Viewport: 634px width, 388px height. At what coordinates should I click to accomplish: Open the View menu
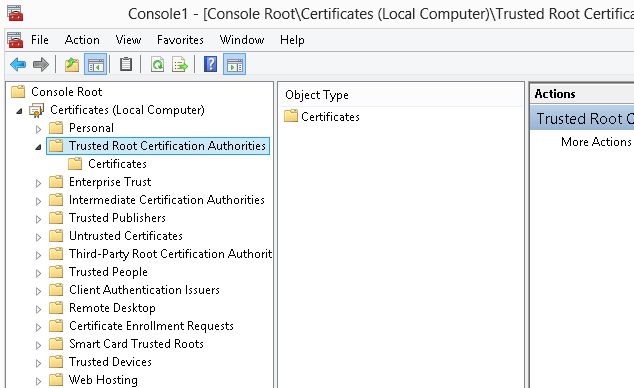coord(128,40)
